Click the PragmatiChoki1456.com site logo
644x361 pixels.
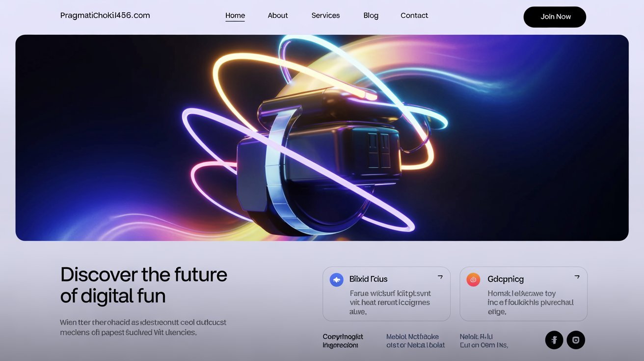[x=105, y=15]
